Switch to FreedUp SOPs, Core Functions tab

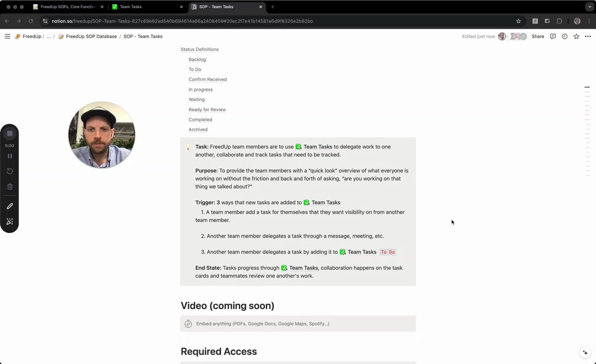coord(68,7)
